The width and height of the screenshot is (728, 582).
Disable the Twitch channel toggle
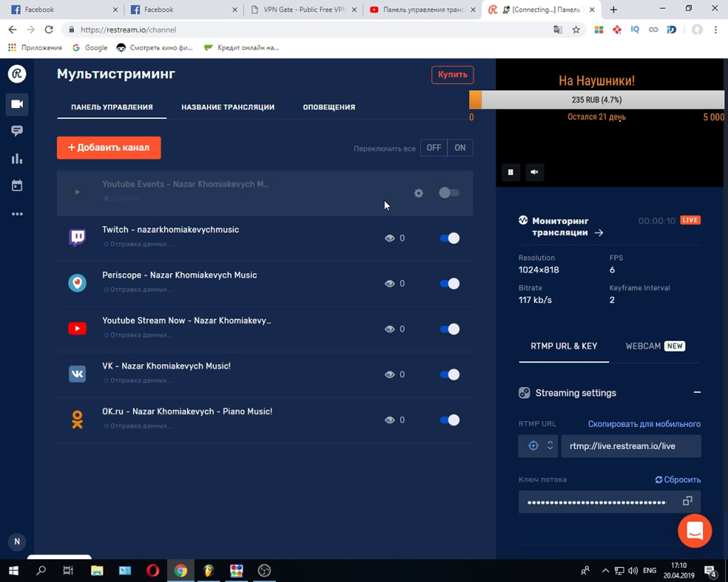pyautogui.click(x=449, y=238)
